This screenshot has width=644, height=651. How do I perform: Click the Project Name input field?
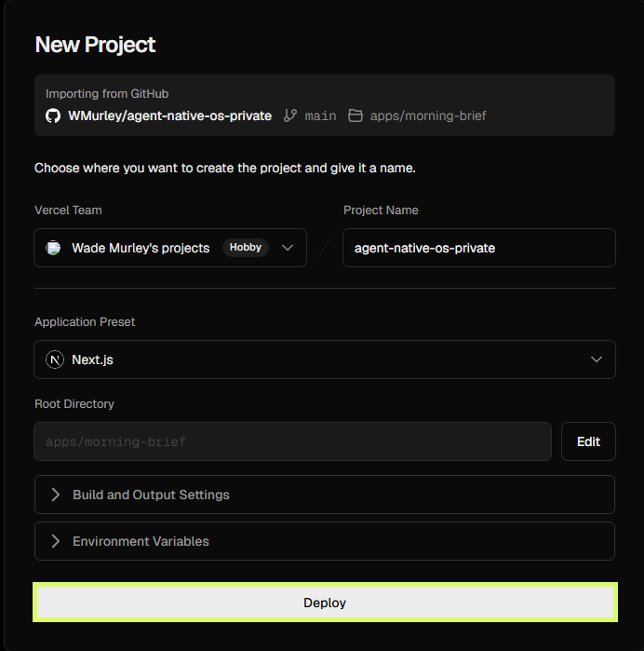click(x=479, y=248)
